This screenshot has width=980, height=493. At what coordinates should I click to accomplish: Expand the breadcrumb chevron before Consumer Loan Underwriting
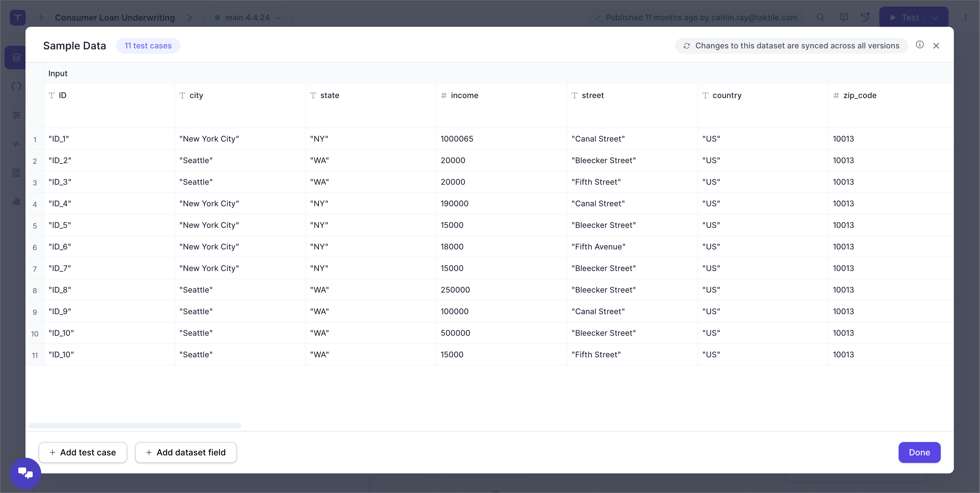pos(41,18)
